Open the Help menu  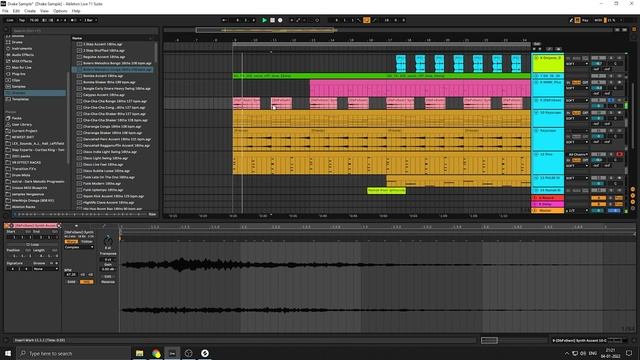76,11
